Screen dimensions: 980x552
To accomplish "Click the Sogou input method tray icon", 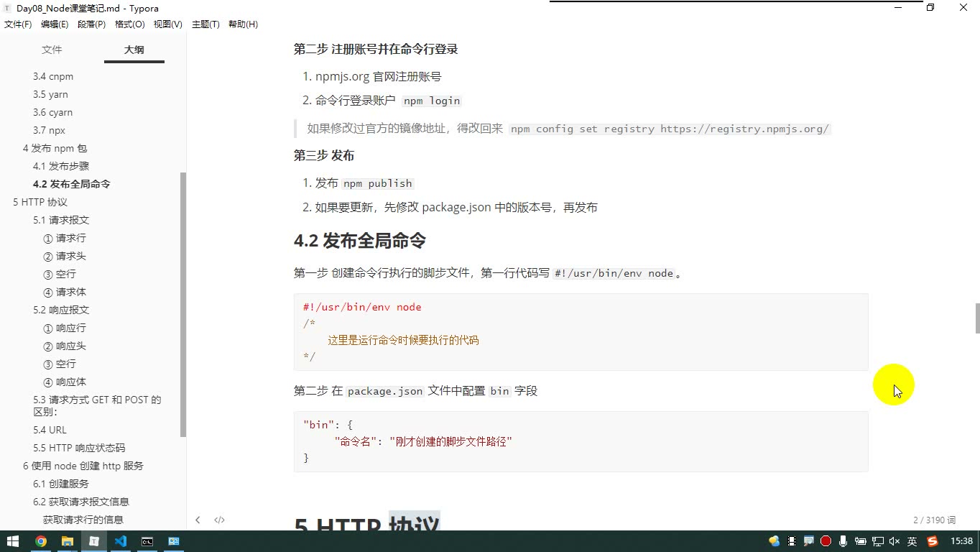I will click(933, 541).
